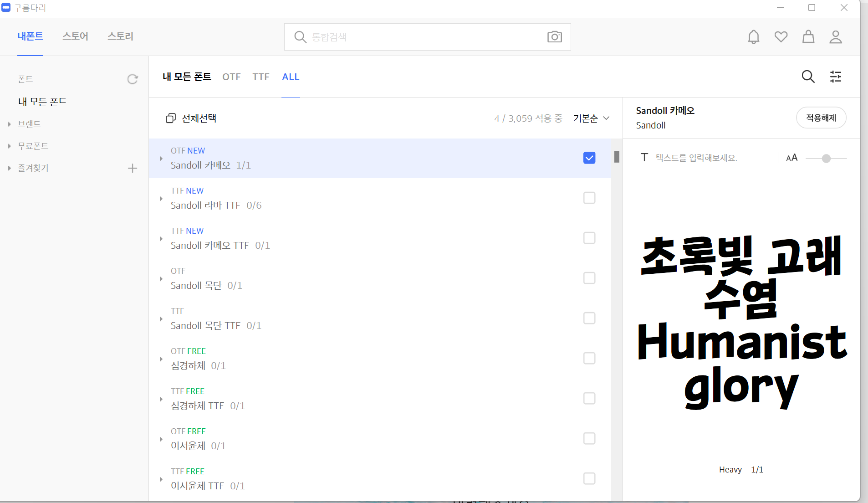
Task: Check Sandoll 목단 0/1 checkbox
Action: 589,278
